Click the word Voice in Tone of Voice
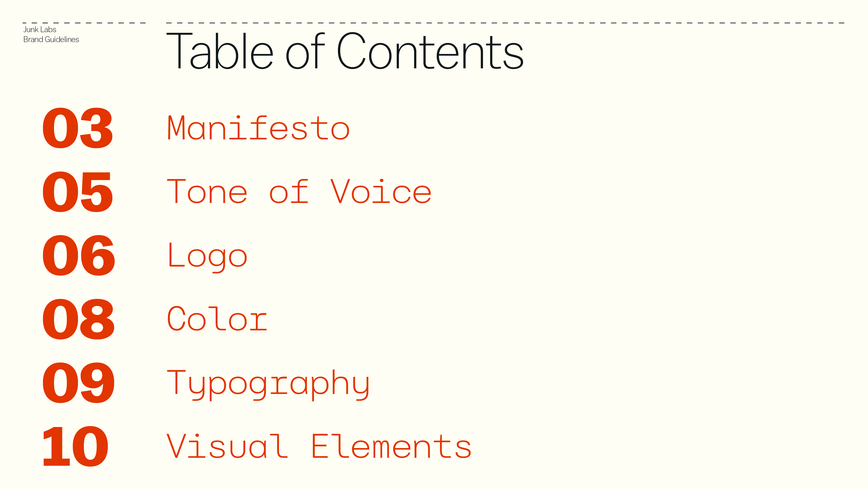This screenshot has width=868, height=489. 381,192
